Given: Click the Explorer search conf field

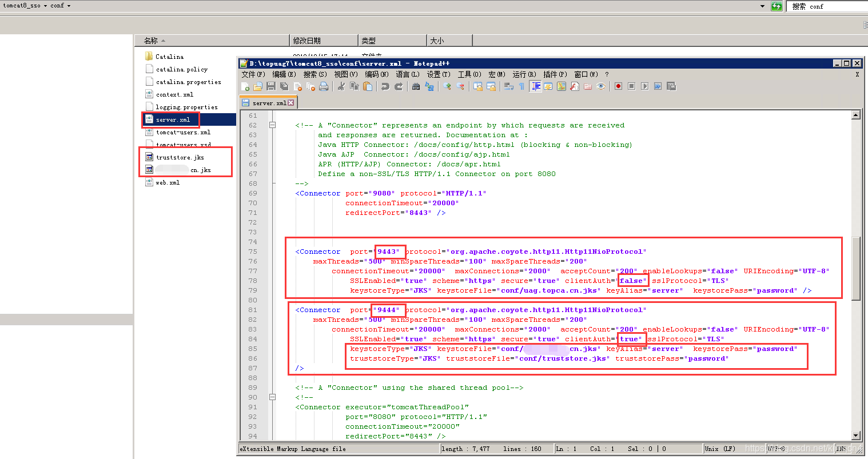Looking at the screenshot, I should (x=827, y=6).
